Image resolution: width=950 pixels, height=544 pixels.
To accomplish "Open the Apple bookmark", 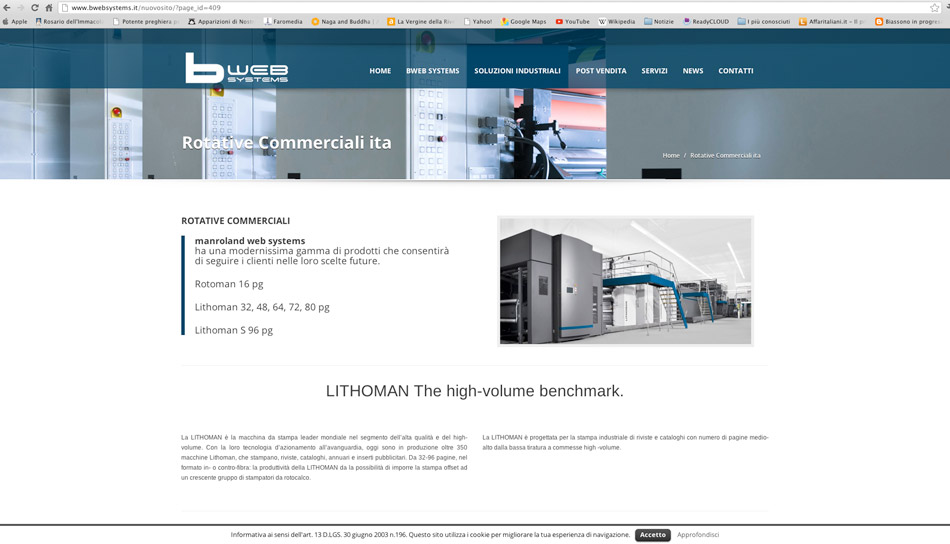I will [15, 21].
